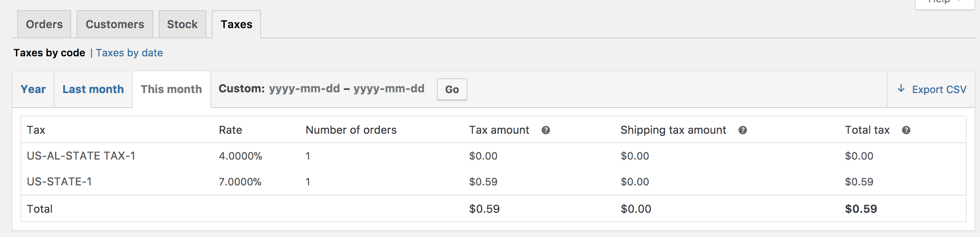Show the Year date range
This screenshot has height=237, width=980.
(33, 89)
